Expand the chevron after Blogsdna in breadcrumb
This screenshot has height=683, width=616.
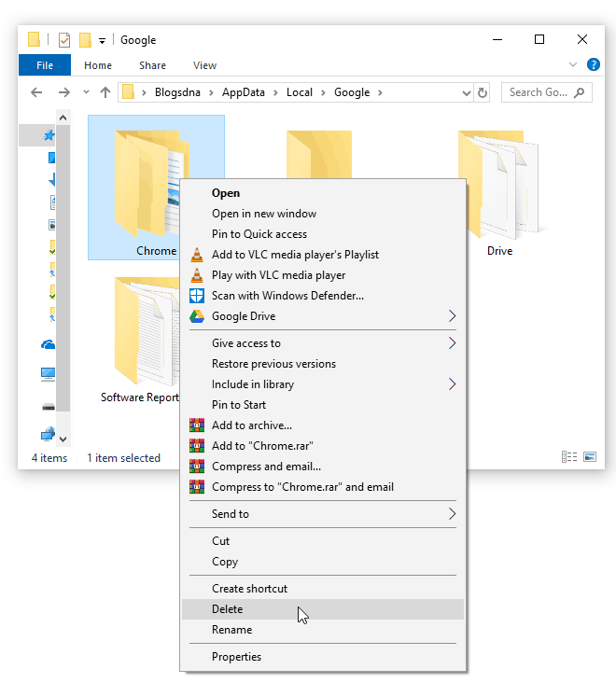click(x=211, y=92)
